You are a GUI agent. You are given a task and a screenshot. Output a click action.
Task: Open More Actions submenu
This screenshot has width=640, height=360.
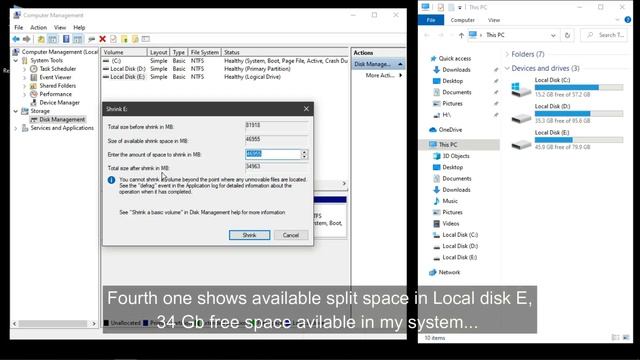(383, 76)
